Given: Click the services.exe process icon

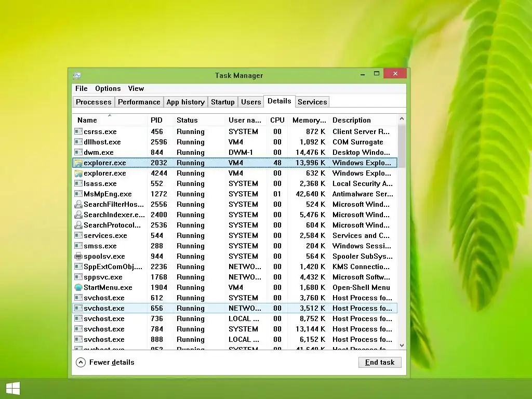Looking at the screenshot, I should [78, 235].
